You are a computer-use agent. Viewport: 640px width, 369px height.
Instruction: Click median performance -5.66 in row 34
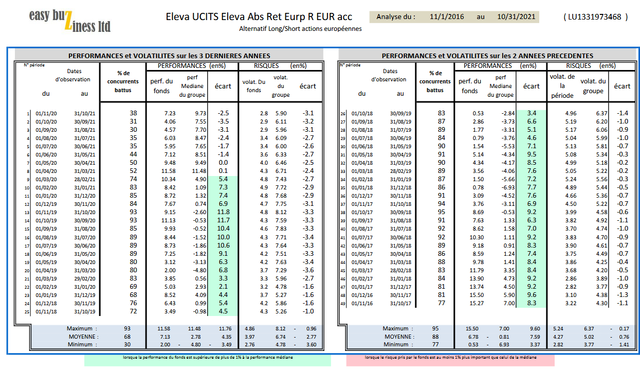pyautogui.click(x=508, y=179)
